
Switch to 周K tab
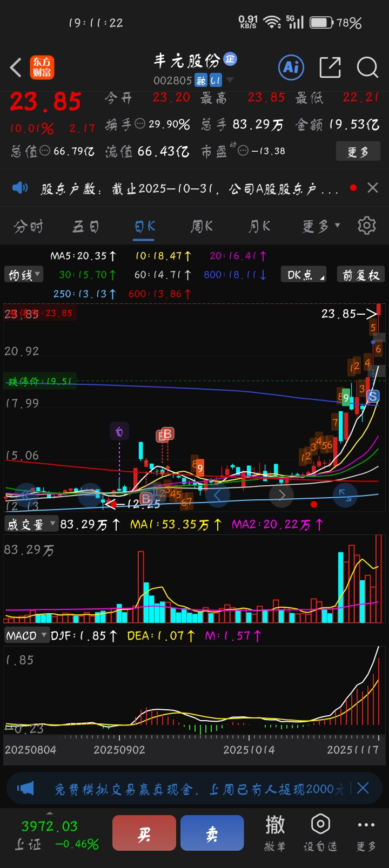[202, 226]
